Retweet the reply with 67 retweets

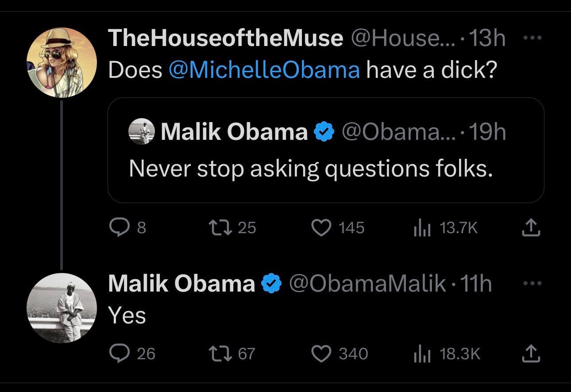tap(233, 354)
